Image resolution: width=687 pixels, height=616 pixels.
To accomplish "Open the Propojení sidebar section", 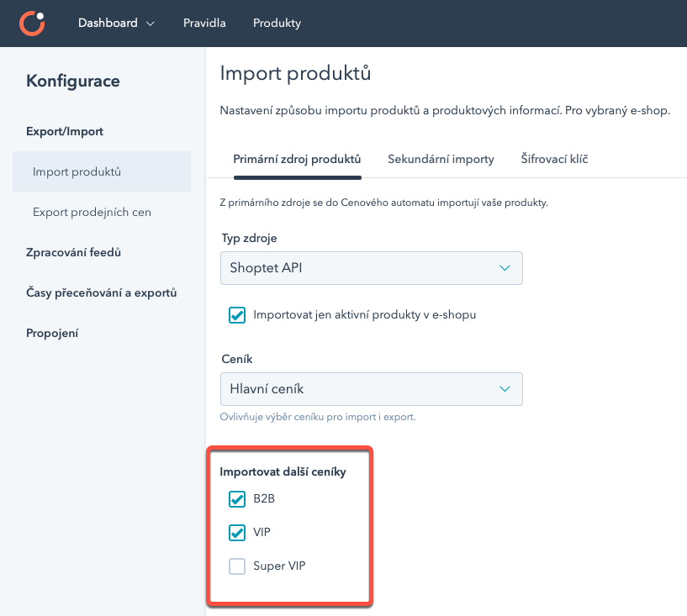I will point(52,333).
